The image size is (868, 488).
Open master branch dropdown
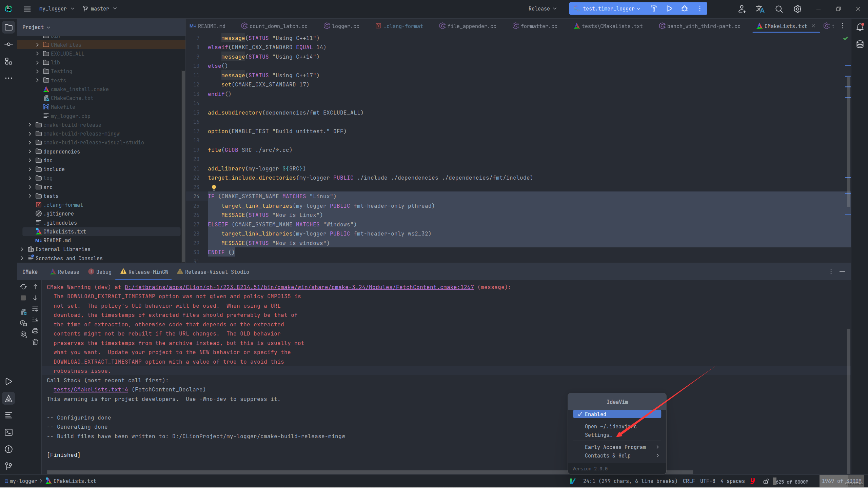click(100, 9)
